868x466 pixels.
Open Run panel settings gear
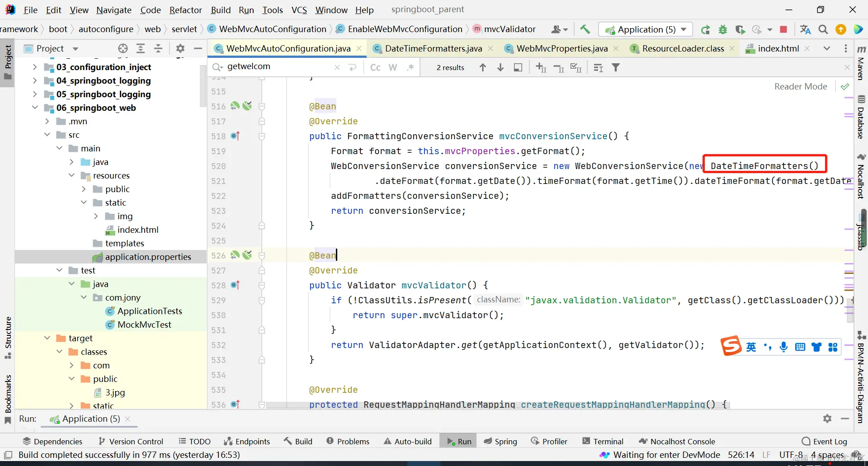tap(827, 419)
